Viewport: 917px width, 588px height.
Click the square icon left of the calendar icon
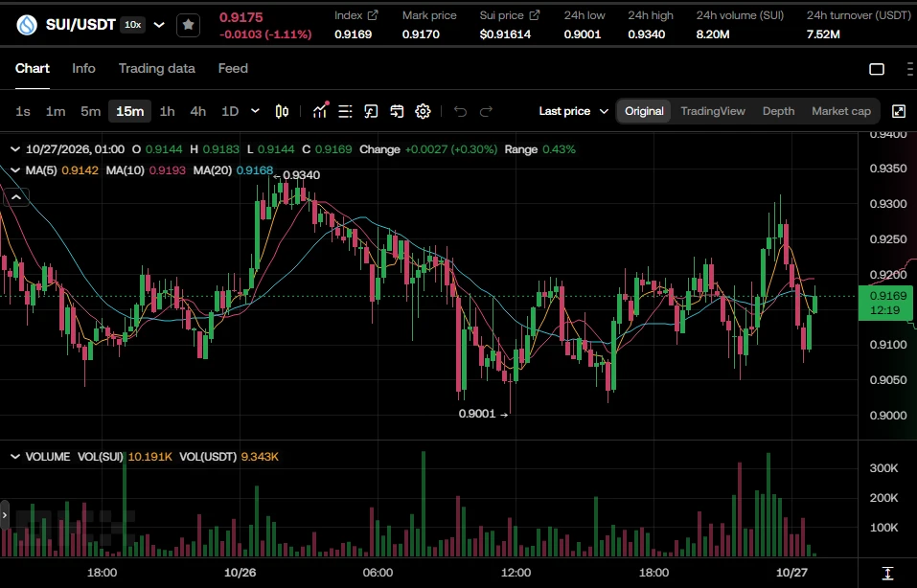[371, 111]
